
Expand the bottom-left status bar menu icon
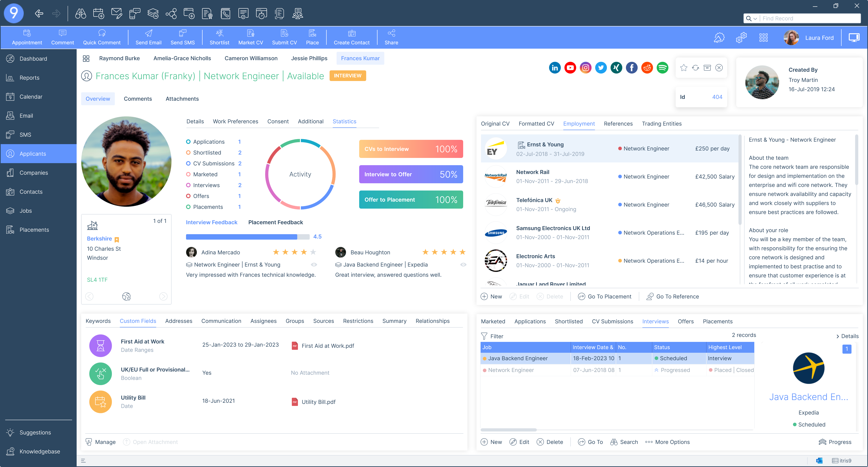[83, 461]
